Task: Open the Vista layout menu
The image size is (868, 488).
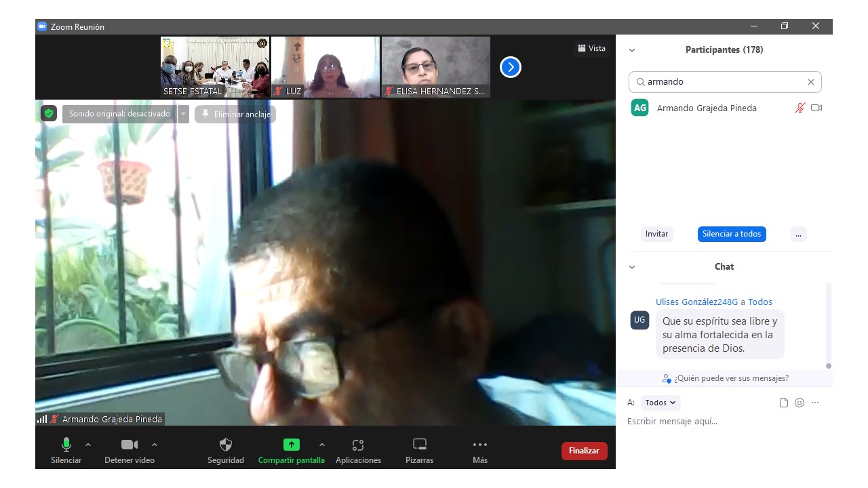Action: pos(591,48)
